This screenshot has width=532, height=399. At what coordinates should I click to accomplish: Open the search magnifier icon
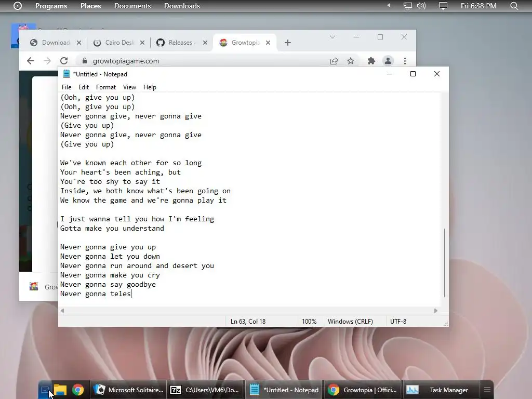(514, 6)
